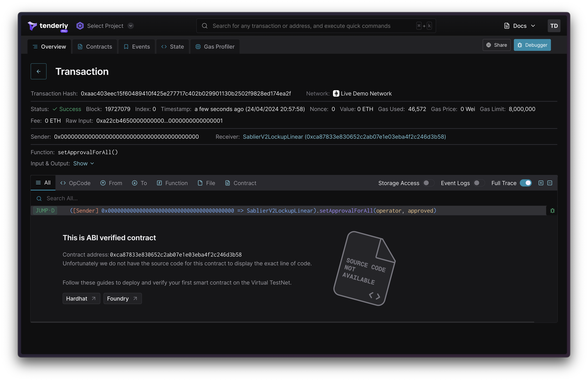
Task: Click the Gas Used value 46,572
Action: 417,109
